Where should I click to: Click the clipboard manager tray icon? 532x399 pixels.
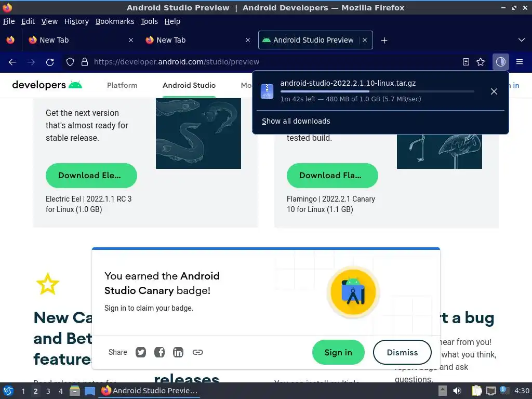point(476,391)
